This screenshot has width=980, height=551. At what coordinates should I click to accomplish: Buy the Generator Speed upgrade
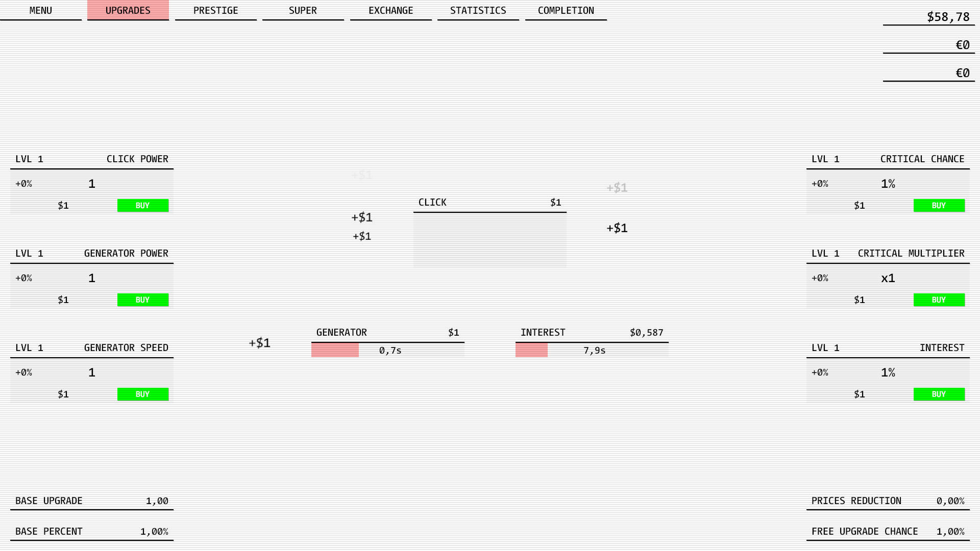pyautogui.click(x=142, y=393)
